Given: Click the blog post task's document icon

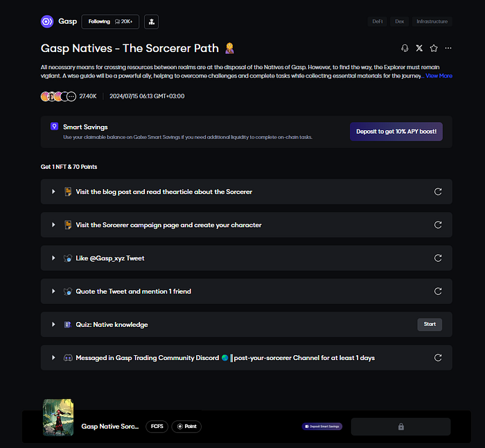Looking at the screenshot, I should coord(68,192).
